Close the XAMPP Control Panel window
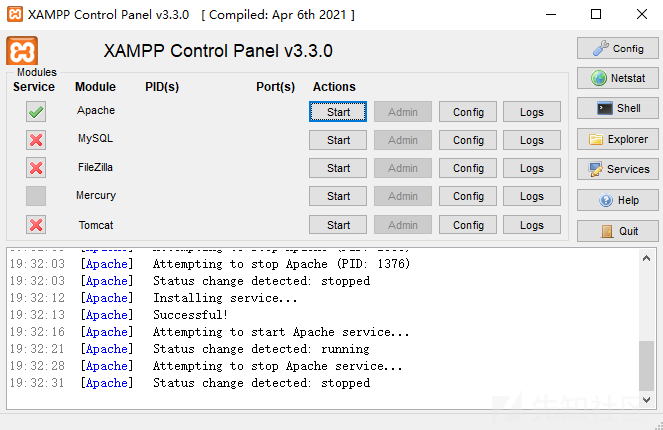This screenshot has height=430, width=663. coord(641,14)
